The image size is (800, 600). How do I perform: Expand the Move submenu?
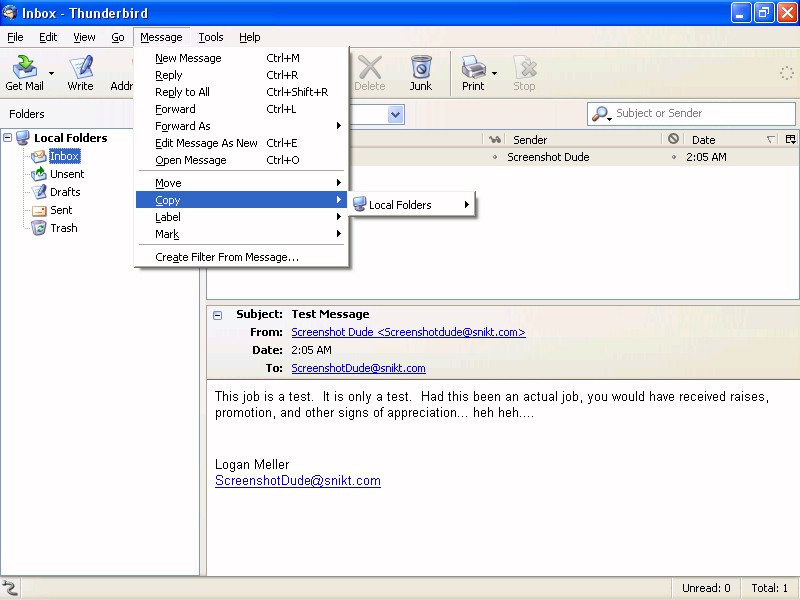(x=242, y=183)
